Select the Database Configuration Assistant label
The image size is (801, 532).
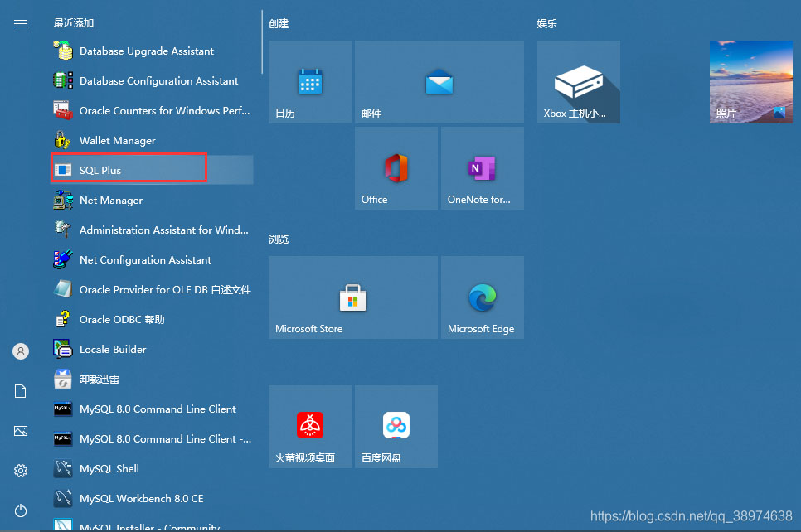coord(159,80)
